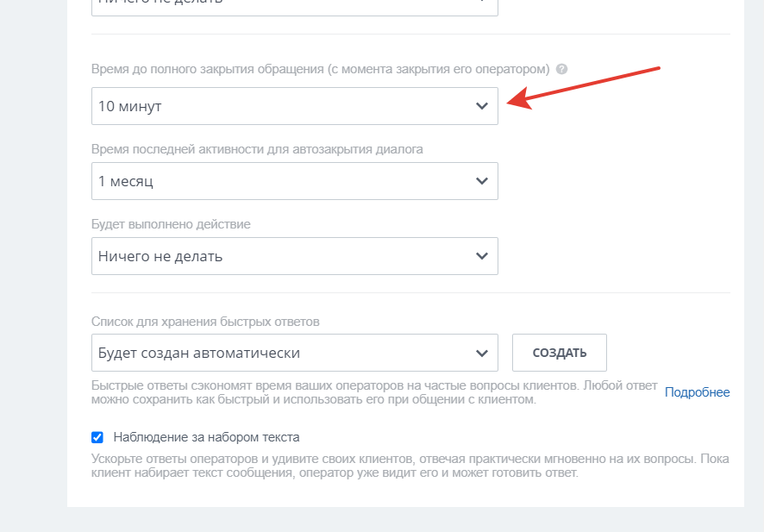
Task: Expand the chevron on the '10 минут' dropdown
Action: 482,106
